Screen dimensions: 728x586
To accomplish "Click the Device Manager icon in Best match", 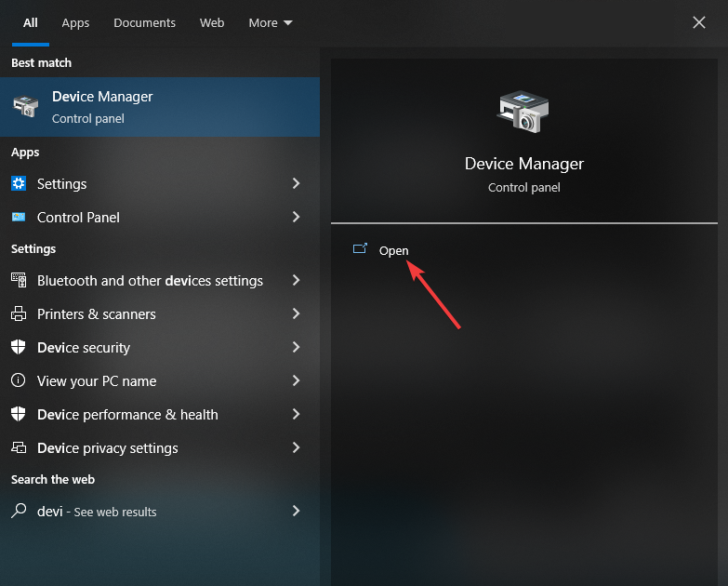I will pyautogui.click(x=25, y=106).
